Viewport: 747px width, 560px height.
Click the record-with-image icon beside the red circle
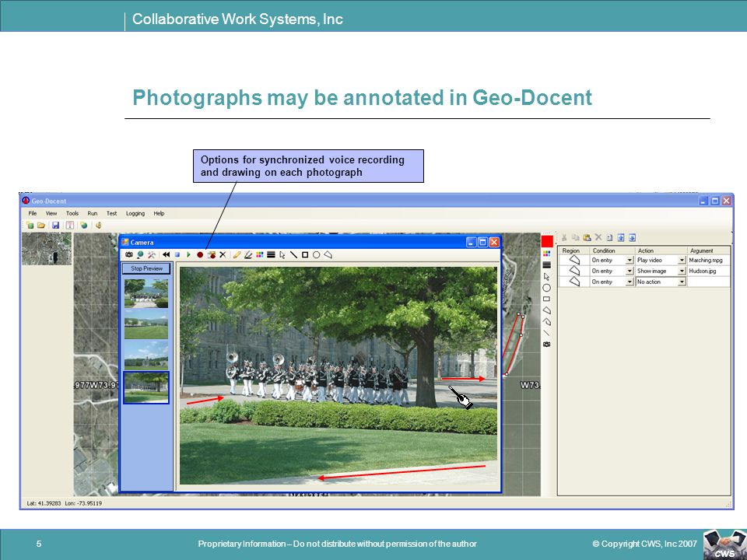click(x=212, y=255)
